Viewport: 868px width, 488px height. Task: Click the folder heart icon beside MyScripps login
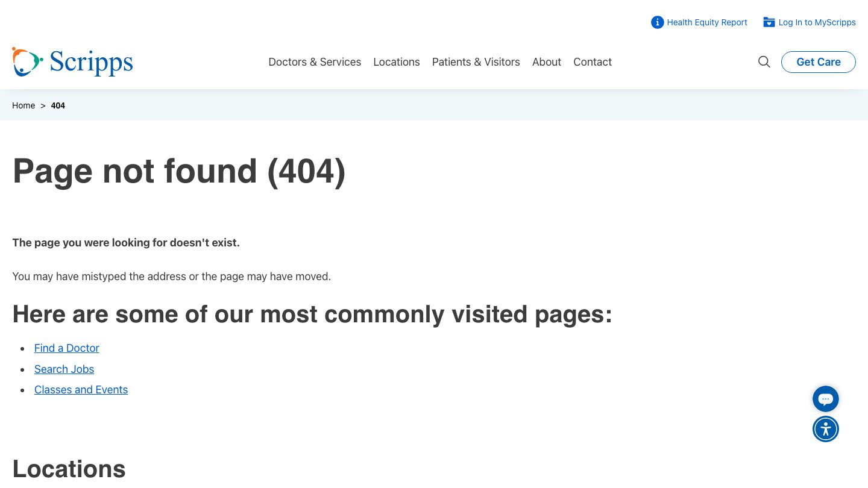769,22
